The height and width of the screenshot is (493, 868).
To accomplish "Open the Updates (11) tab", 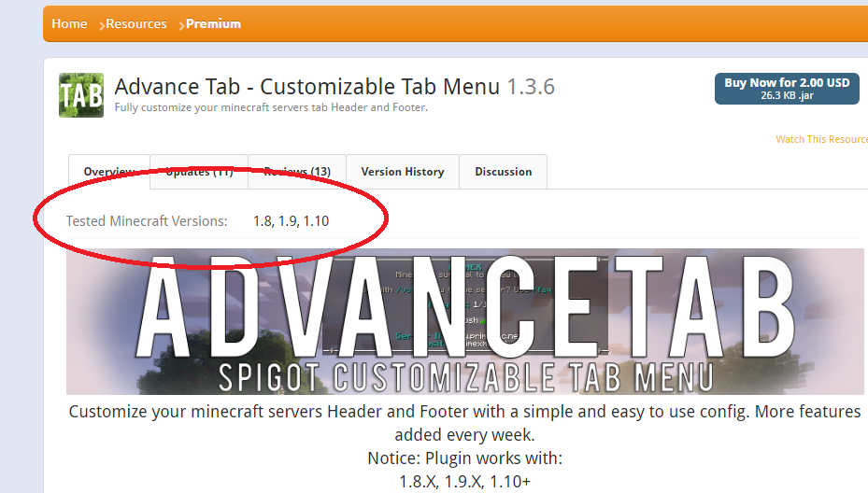I will 199,172.
